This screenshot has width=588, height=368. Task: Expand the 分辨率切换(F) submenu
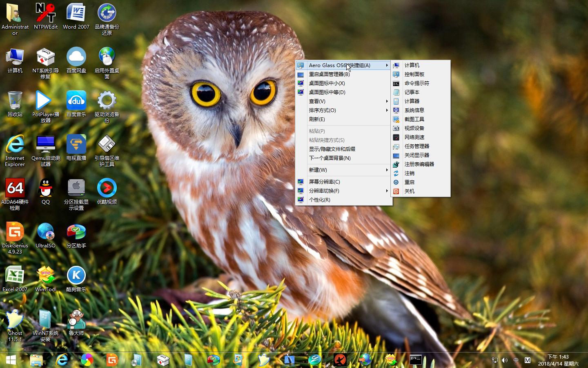click(343, 191)
